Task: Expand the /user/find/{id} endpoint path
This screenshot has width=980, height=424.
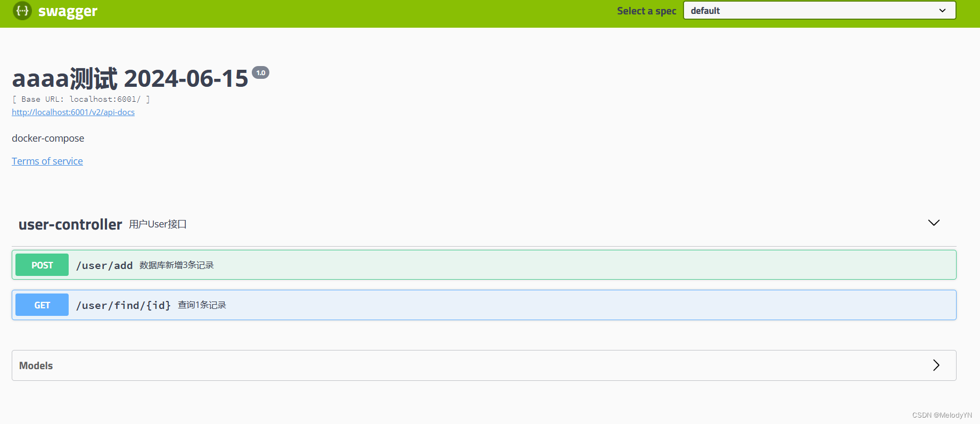Action: coord(123,305)
